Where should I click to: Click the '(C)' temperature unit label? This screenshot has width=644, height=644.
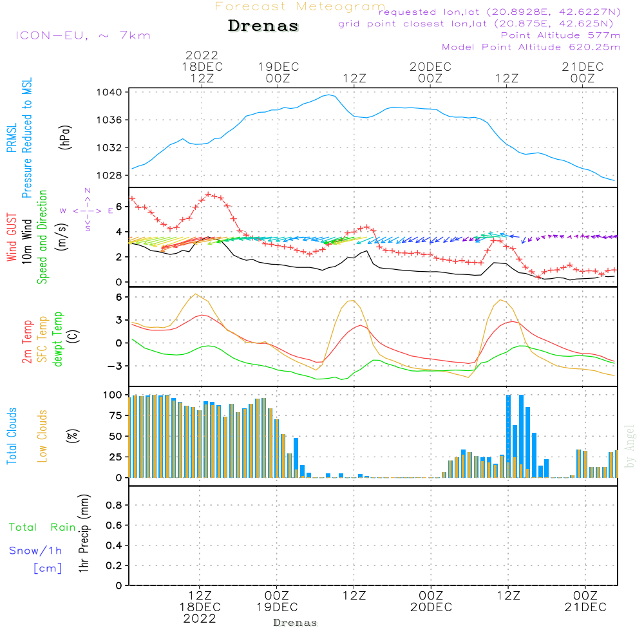click(x=73, y=337)
